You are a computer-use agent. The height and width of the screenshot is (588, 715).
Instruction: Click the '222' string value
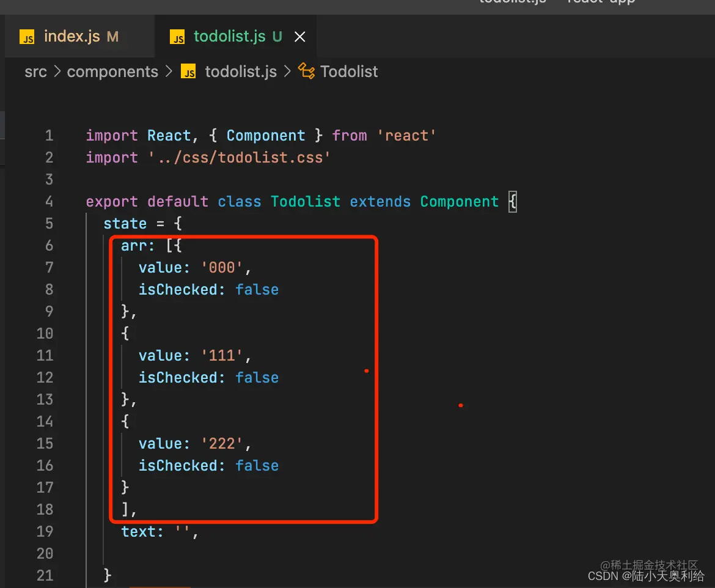coord(222,443)
